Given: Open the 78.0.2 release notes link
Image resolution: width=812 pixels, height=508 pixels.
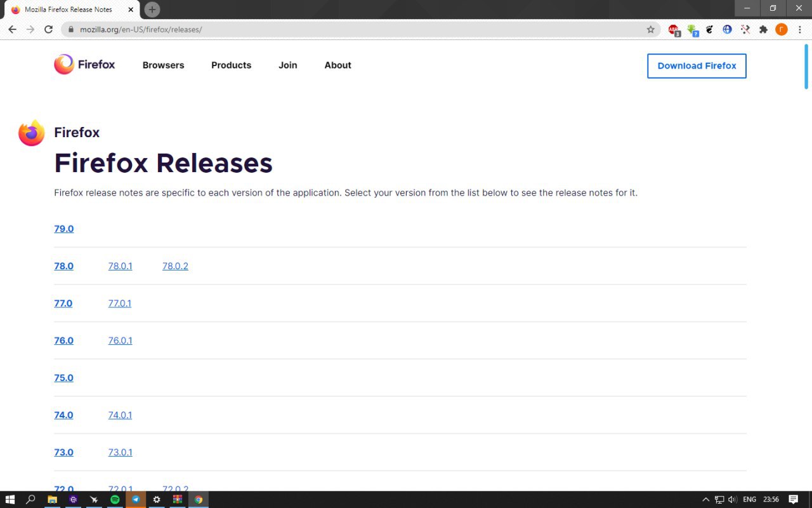Looking at the screenshot, I should pos(175,266).
